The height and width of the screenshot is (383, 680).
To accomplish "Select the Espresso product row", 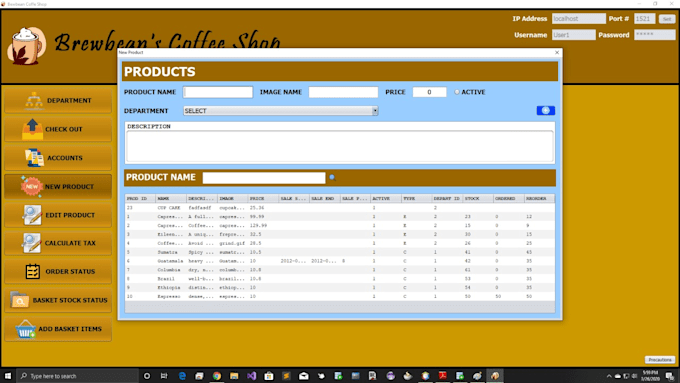I will click(340, 297).
